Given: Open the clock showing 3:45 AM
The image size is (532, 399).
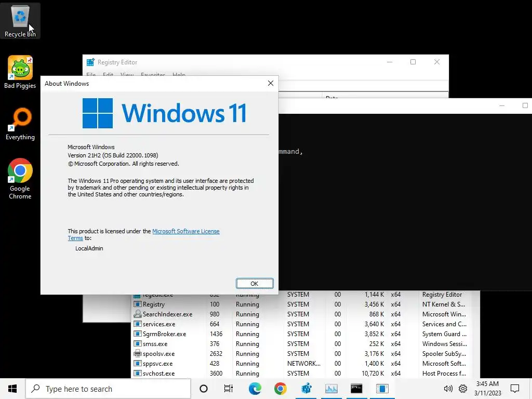Looking at the screenshot, I should pyautogui.click(x=487, y=389).
